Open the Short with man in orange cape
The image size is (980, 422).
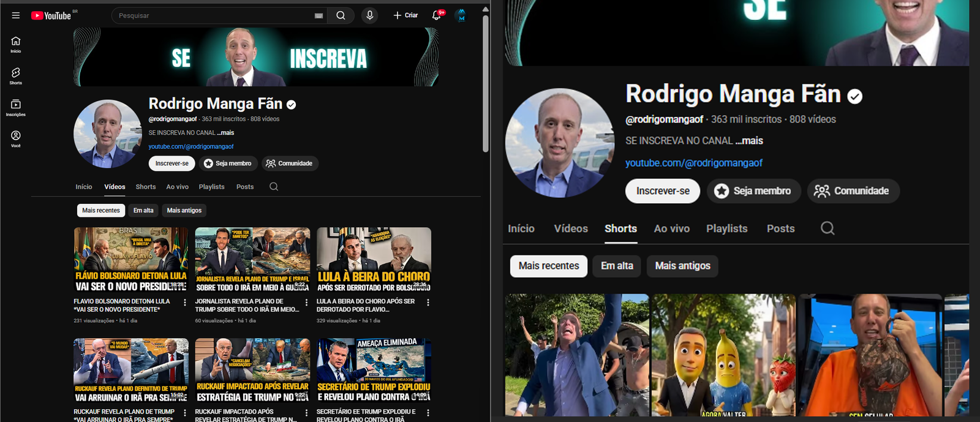(x=870, y=355)
